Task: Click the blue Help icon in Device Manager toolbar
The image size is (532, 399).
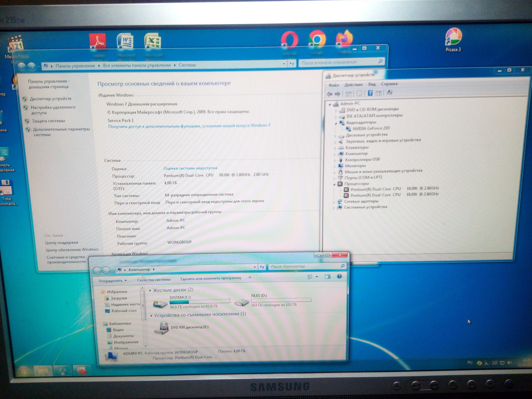Action: click(x=370, y=93)
